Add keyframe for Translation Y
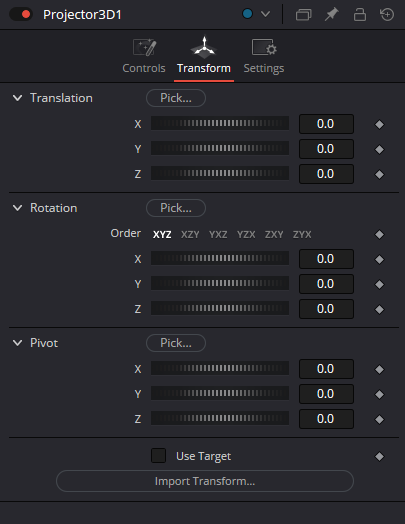 tap(379, 149)
